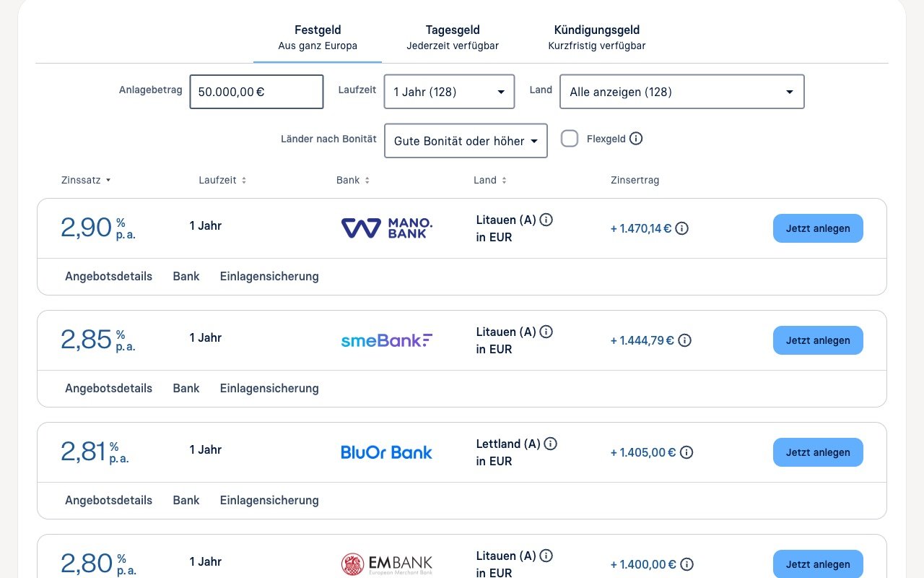This screenshot has width=924, height=578.
Task: Open info icon beside Lettland (A)
Action: [551, 444]
